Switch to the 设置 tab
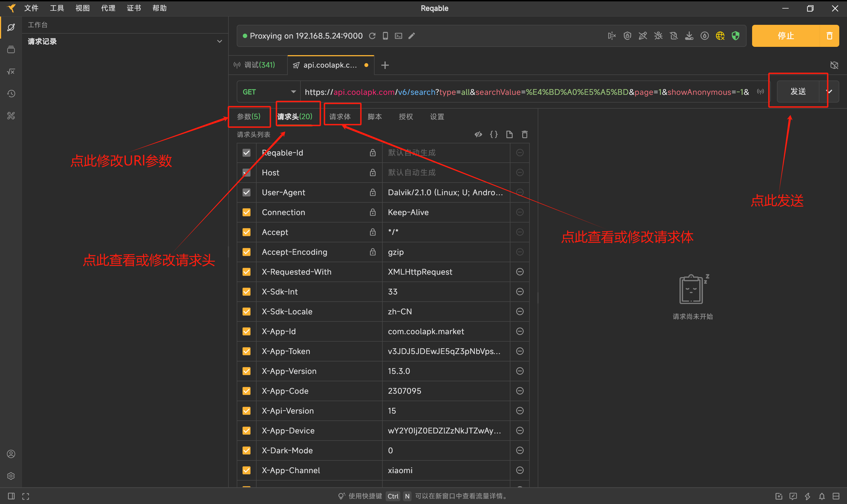Screen dimensions: 847x504 point(437,117)
